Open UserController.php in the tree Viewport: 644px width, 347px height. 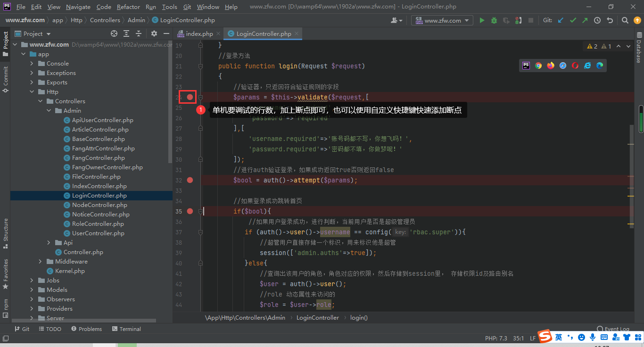click(x=98, y=233)
